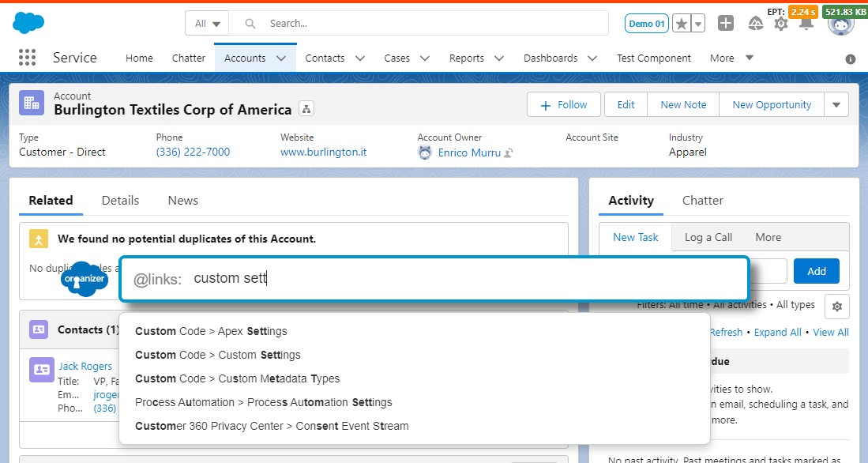Show more account actions dropdown
Screen dimensions: 868x463
pos(836,104)
